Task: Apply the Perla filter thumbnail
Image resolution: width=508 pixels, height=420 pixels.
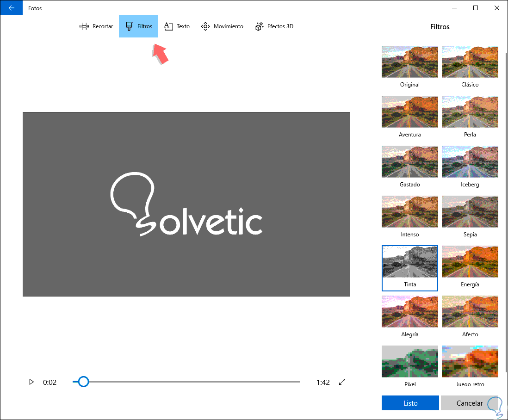Action: (470, 111)
